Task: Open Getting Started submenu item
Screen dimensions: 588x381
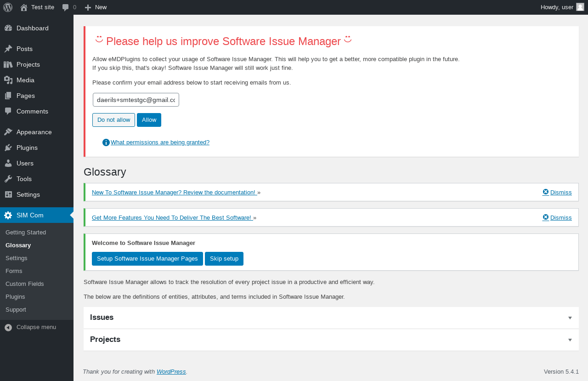Action: pyautogui.click(x=26, y=233)
